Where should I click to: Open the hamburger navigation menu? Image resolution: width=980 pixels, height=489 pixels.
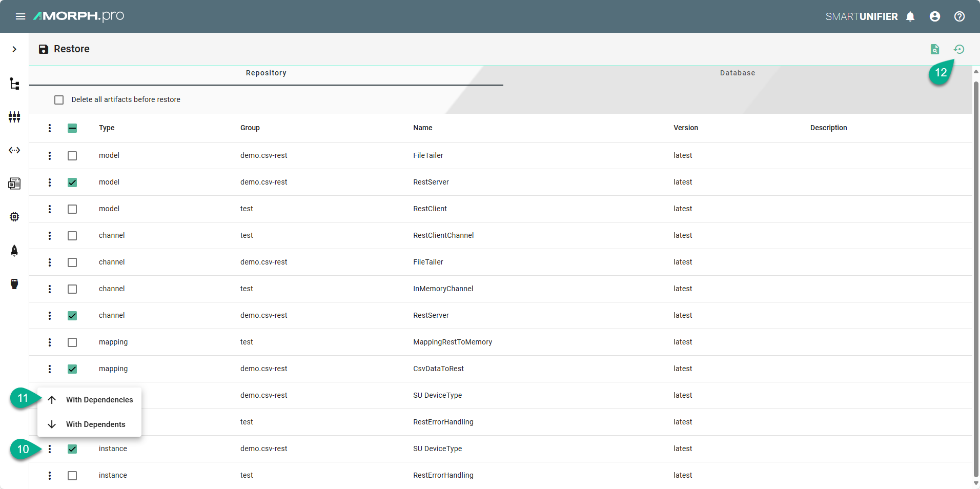[x=21, y=16]
